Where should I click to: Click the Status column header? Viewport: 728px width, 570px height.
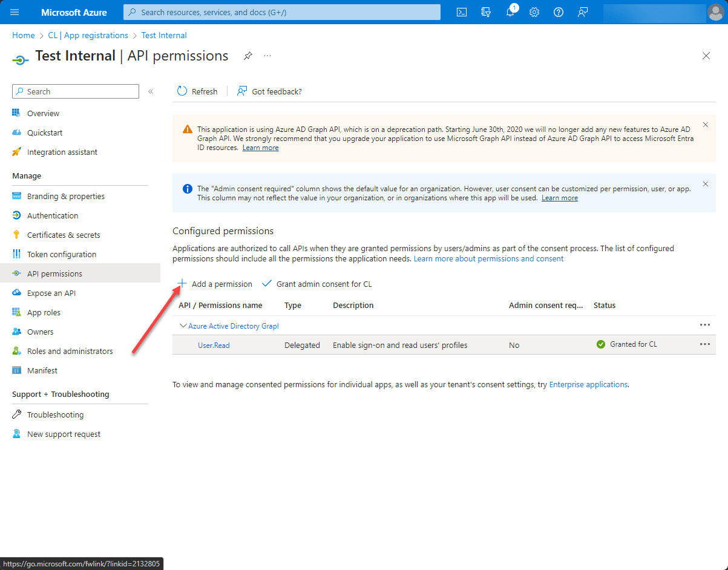point(605,306)
